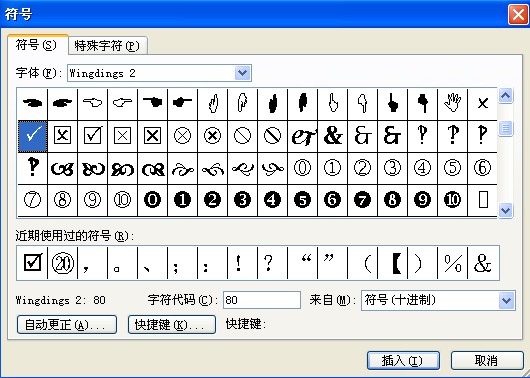
Task: Pick the recently used semicolon
Action: tap(183, 263)
